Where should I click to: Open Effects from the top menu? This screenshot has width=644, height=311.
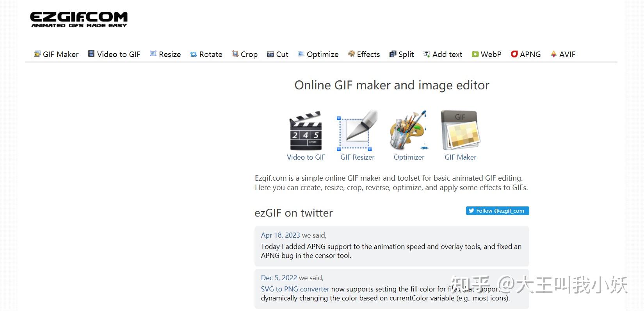(364, 54)
